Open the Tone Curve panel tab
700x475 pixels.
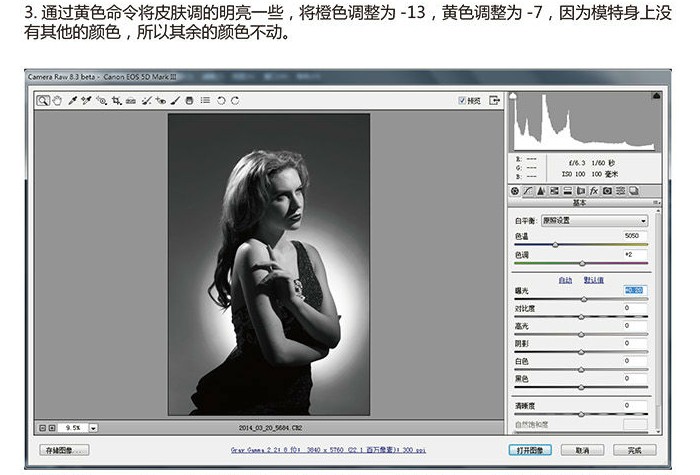click(x=528, y=191)
